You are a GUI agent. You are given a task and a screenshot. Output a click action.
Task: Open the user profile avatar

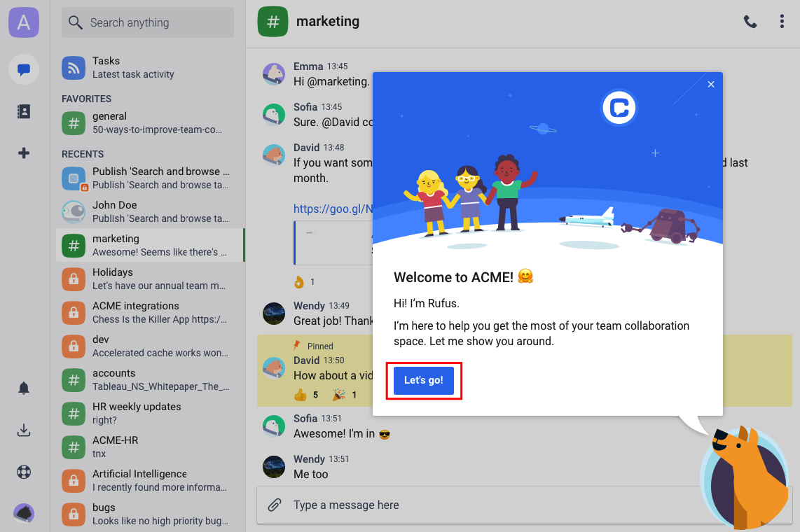coord(24,513)
